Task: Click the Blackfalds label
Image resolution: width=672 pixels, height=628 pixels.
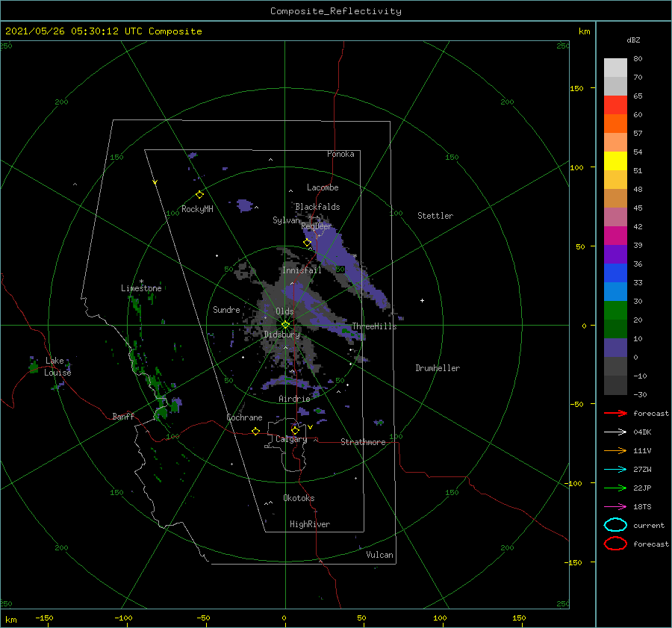Action: coord(317,207)
